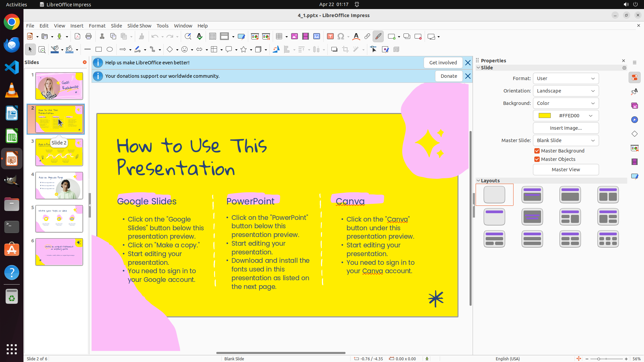Click the Export as PDF icon
644x362 pixels.
tap(77, 37)
